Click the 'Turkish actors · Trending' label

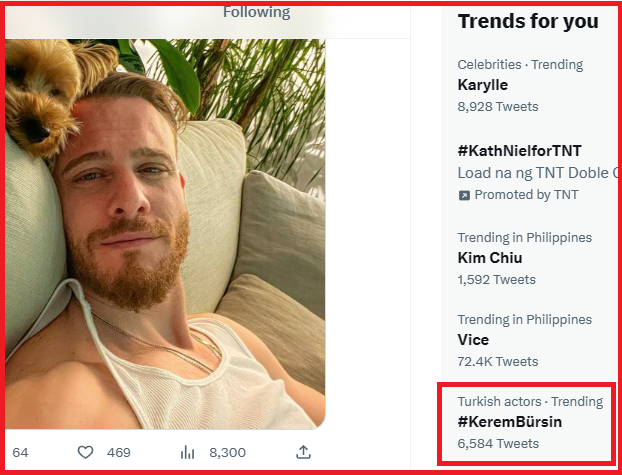(x=530, y=401)
